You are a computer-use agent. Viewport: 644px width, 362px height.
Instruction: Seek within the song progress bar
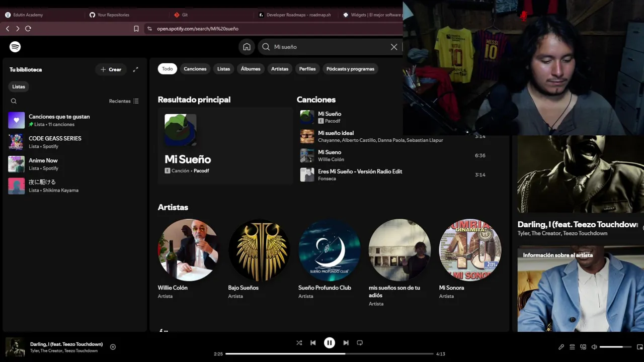(x=329, y=354)
